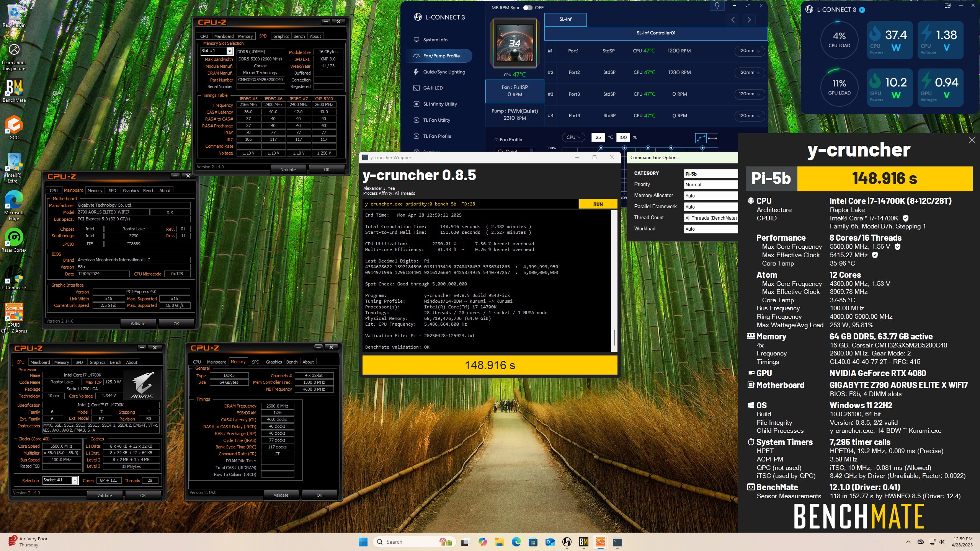980x551 pixels.
Task: Open Copilot from the taskbar
Action: point(482,542)
